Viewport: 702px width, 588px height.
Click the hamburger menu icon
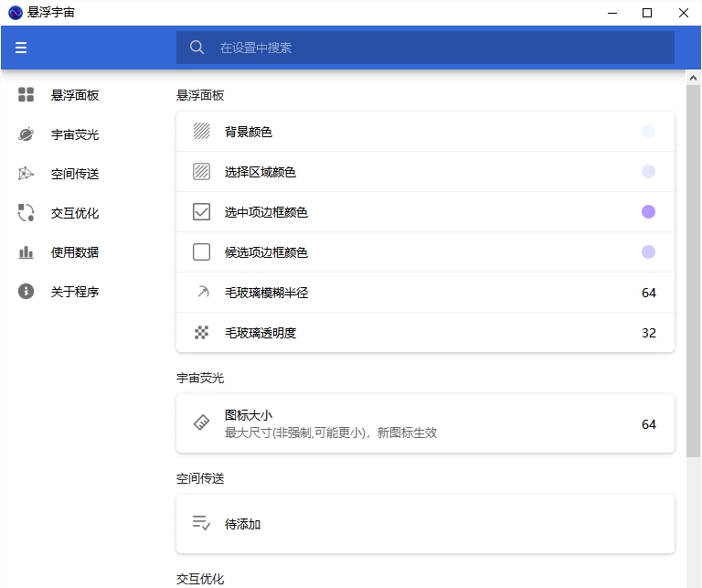pyautogui.click(x=21, y=48)
